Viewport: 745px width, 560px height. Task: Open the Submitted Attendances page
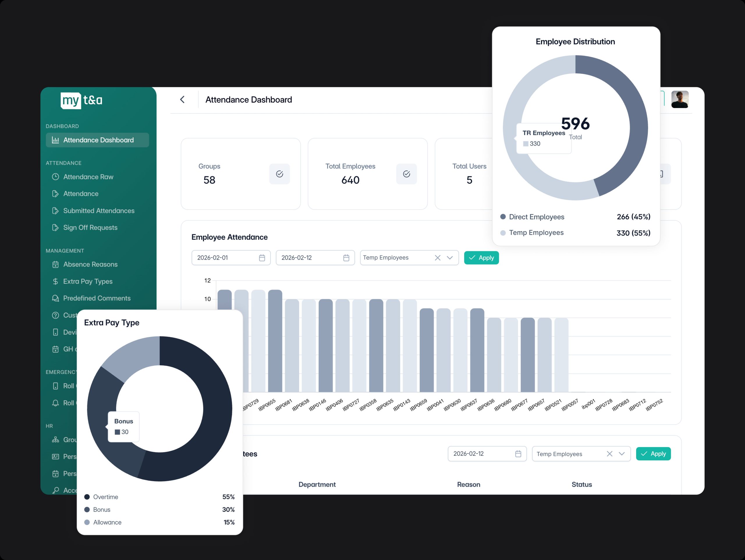(x=99, y=211)
